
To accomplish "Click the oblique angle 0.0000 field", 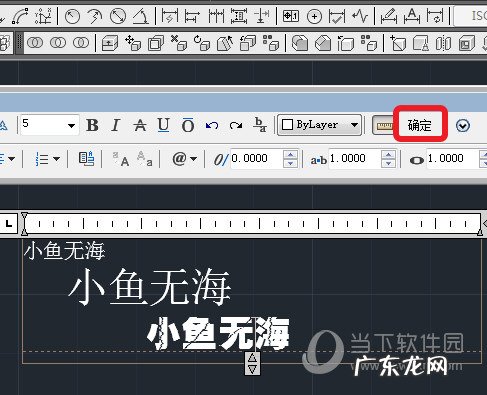I will (256, 158).
